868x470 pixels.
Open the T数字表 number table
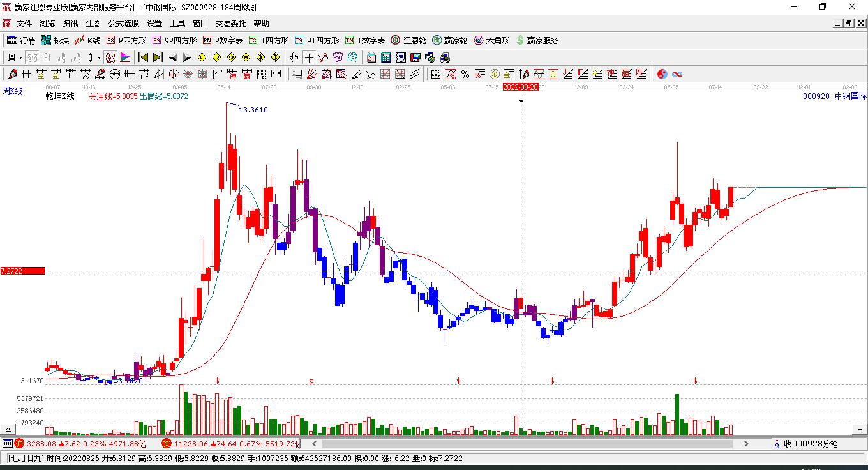tap(365, 40)
